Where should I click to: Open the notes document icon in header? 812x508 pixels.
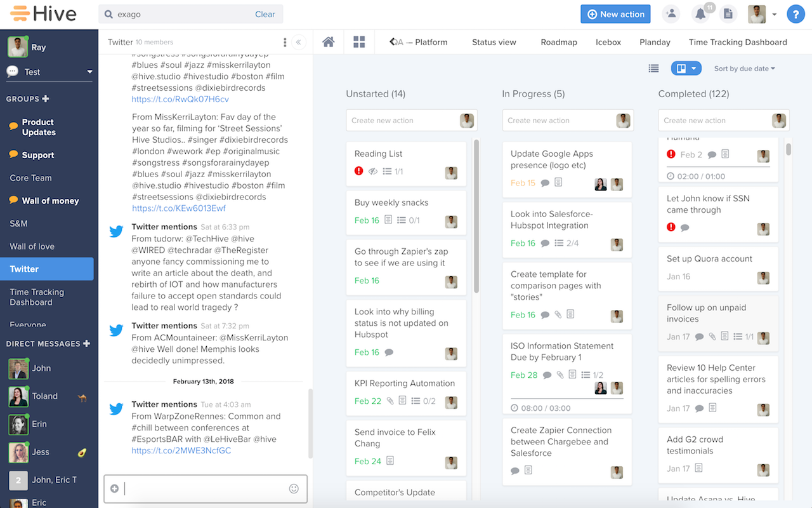click(728, 14)
